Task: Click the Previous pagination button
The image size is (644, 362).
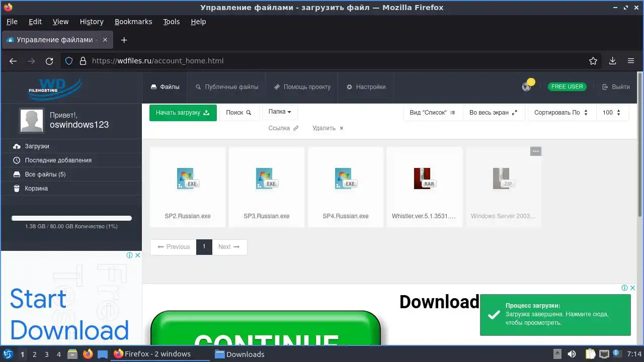Action: click(173, 247)
